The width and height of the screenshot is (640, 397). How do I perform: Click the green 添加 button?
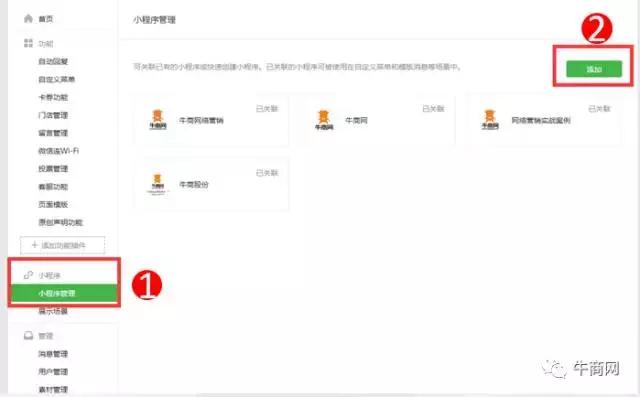594,69
